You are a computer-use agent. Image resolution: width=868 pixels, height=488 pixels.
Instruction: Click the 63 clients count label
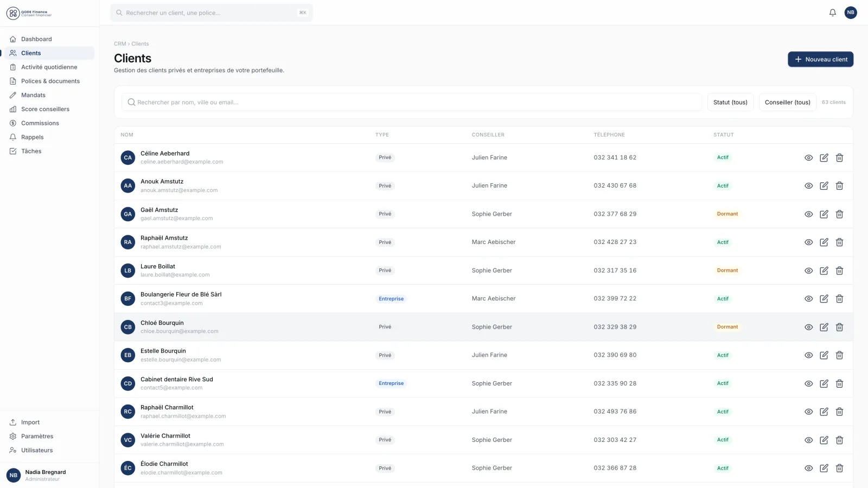pyautogui.click(x=833, y=102)
